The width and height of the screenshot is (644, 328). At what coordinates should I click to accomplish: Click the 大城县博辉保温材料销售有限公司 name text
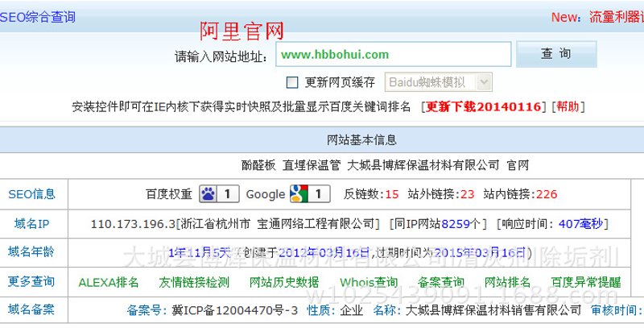(x=493, y=310)
